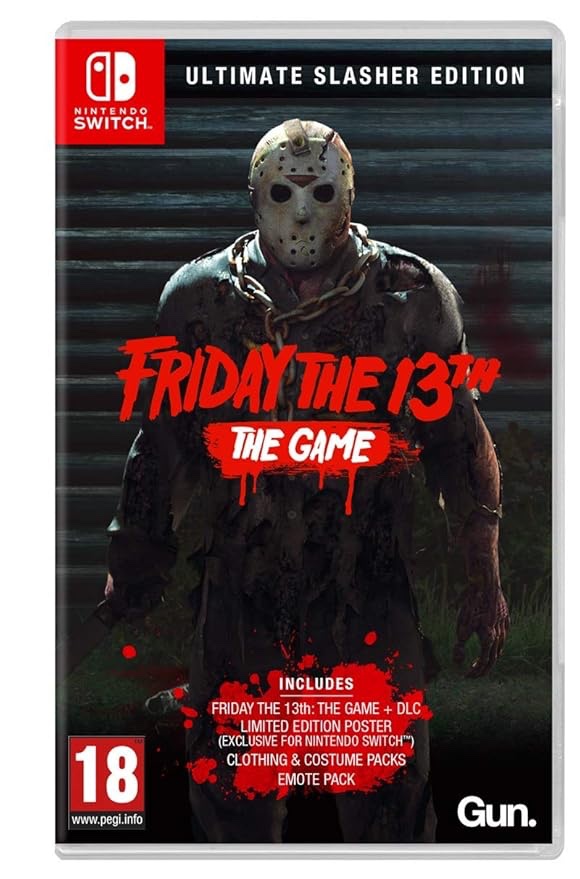The height and width of the screenshot is (879, 580).
Task: Click the axe blade near Jason's leg
Action: (x=166, y=698)
